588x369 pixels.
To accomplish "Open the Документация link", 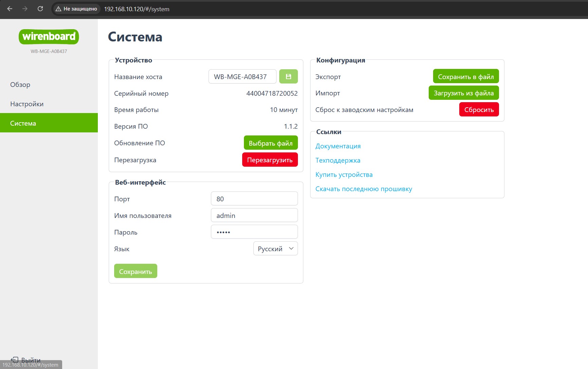I will tap(338, 146).
